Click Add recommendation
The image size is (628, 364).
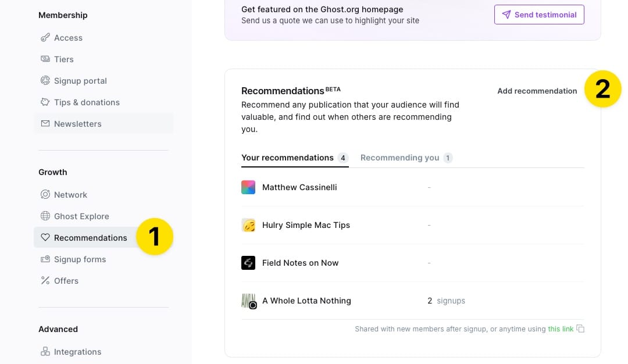click(537, 91)
